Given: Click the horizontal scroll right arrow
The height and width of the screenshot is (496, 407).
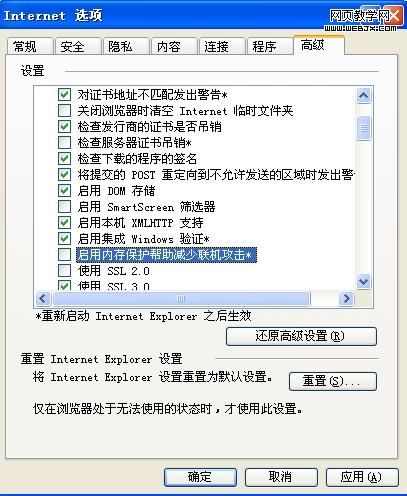Looking at the screenshot, I should click(x=346, y=298).
